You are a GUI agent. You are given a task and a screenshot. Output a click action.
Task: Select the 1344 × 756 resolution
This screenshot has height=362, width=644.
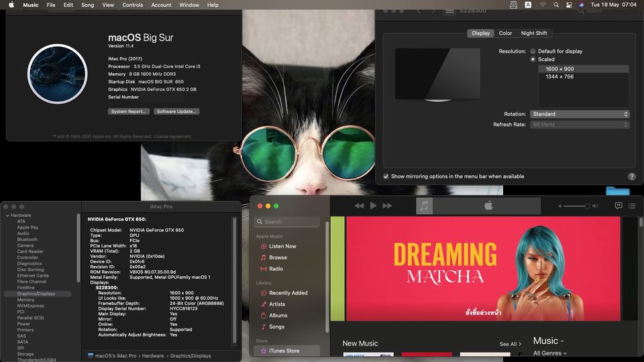(584, 76)
